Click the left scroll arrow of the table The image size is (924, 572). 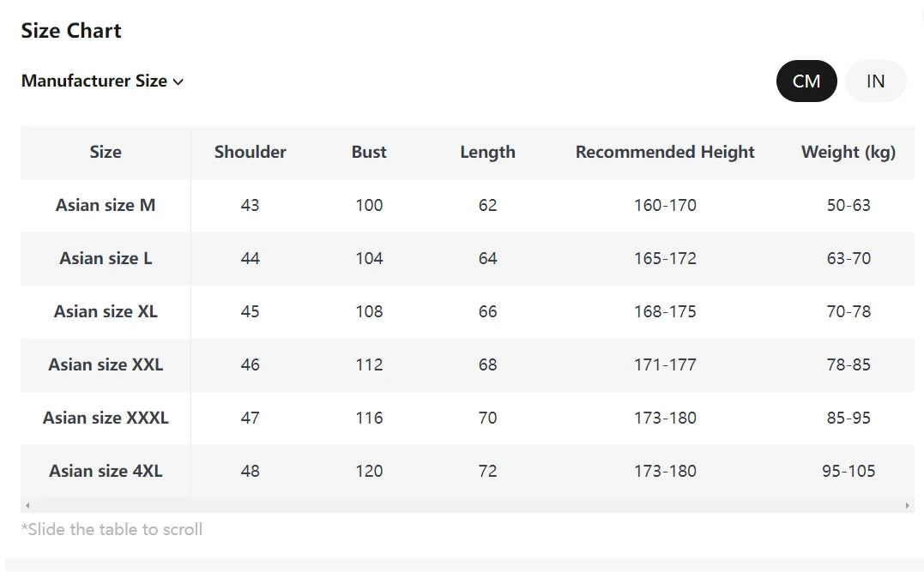27,506
